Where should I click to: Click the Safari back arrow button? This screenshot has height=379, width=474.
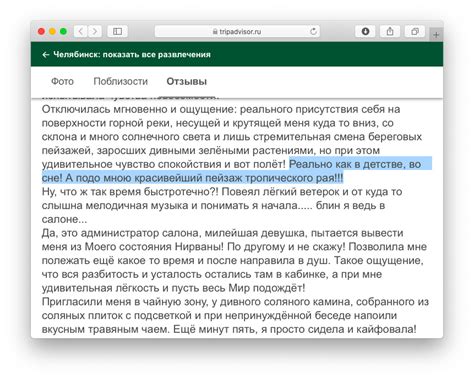click(80, 31)
